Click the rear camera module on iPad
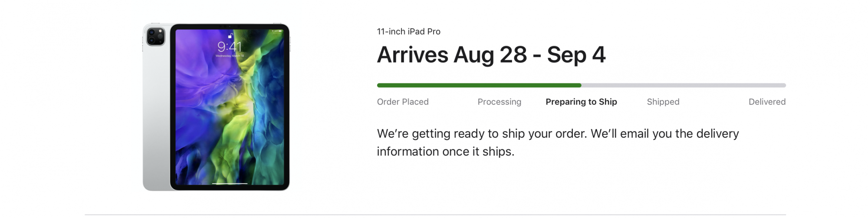This screenshot has width=868, height=218. (x=155, y=36)
